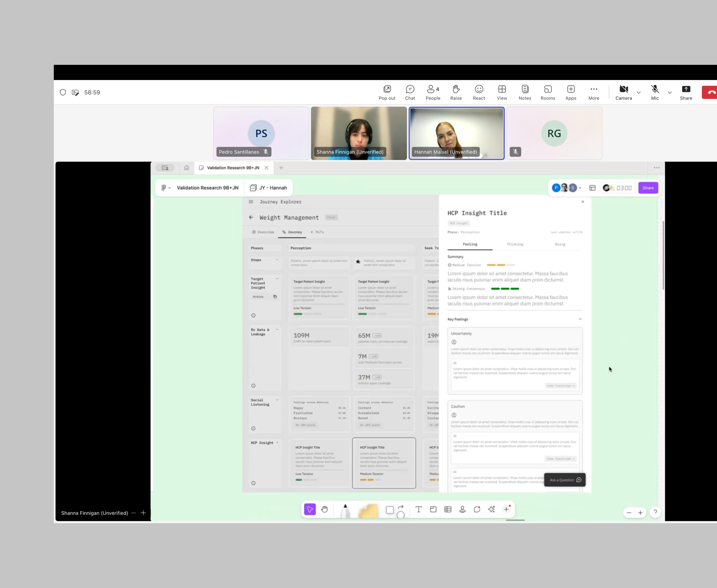Toggle the Camera on

(x=623, y=92)
